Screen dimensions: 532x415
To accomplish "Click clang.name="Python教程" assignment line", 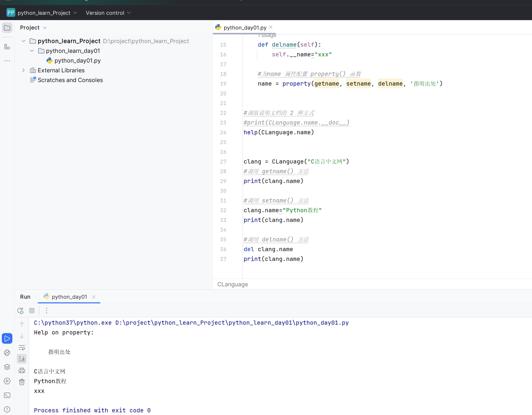I will (283, 210).
